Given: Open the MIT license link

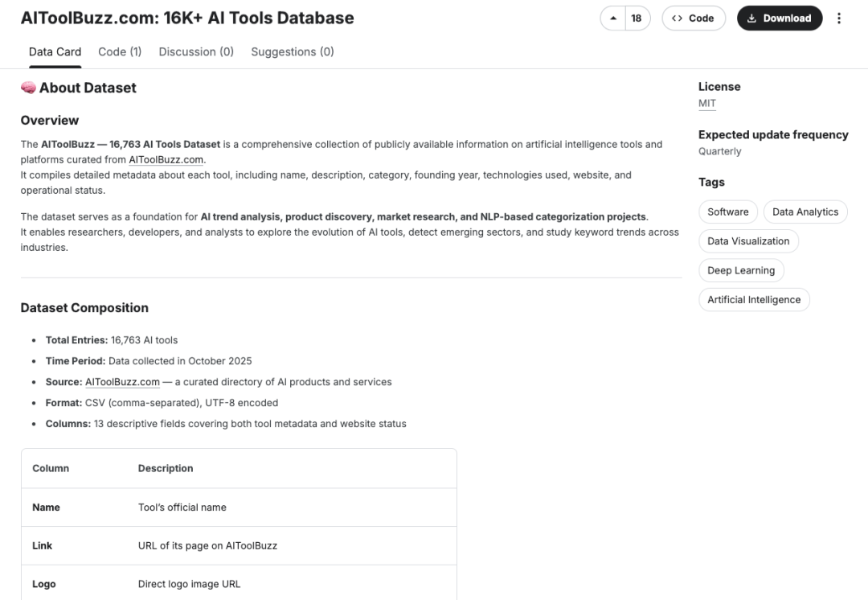Looking at the screenshot, I should (707, 104).
